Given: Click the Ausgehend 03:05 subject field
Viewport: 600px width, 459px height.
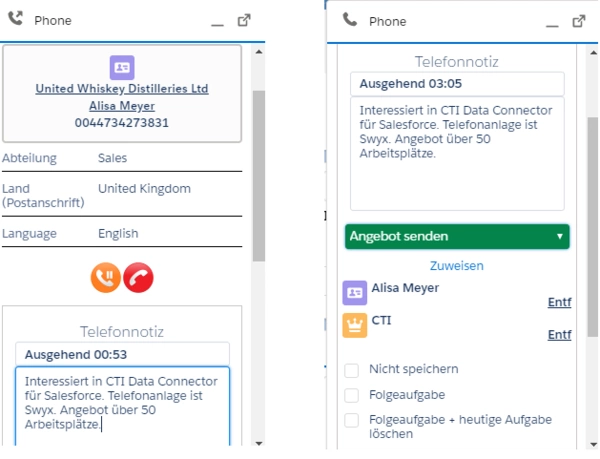Looking at the screenshot, I should pos(457,84).
